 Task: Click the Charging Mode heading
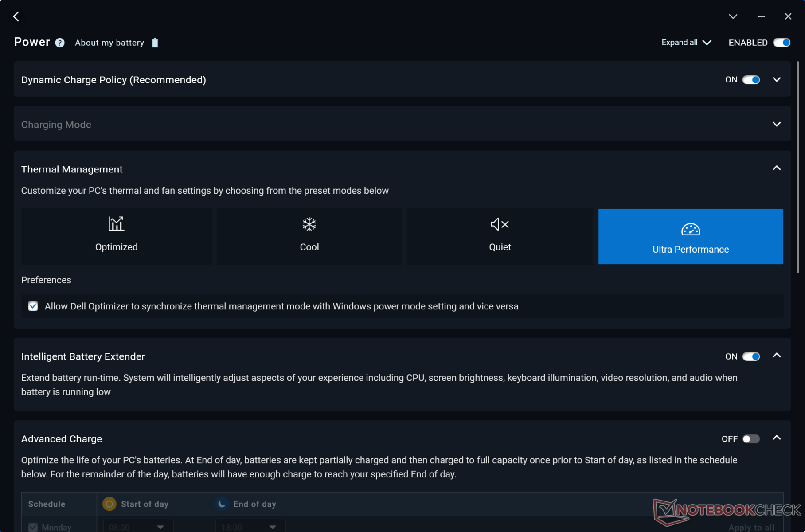coord(56,125)
